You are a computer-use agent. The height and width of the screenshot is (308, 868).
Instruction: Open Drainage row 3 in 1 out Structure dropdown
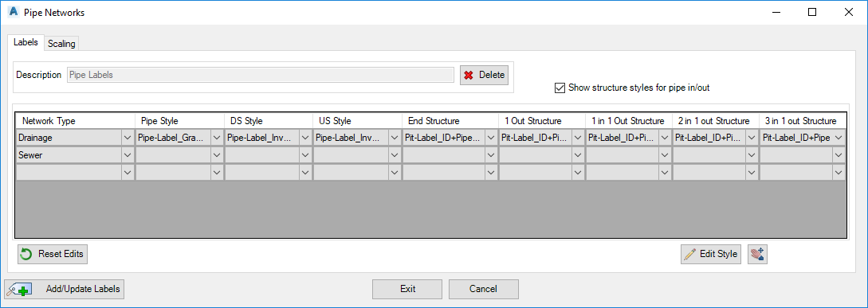839,138
